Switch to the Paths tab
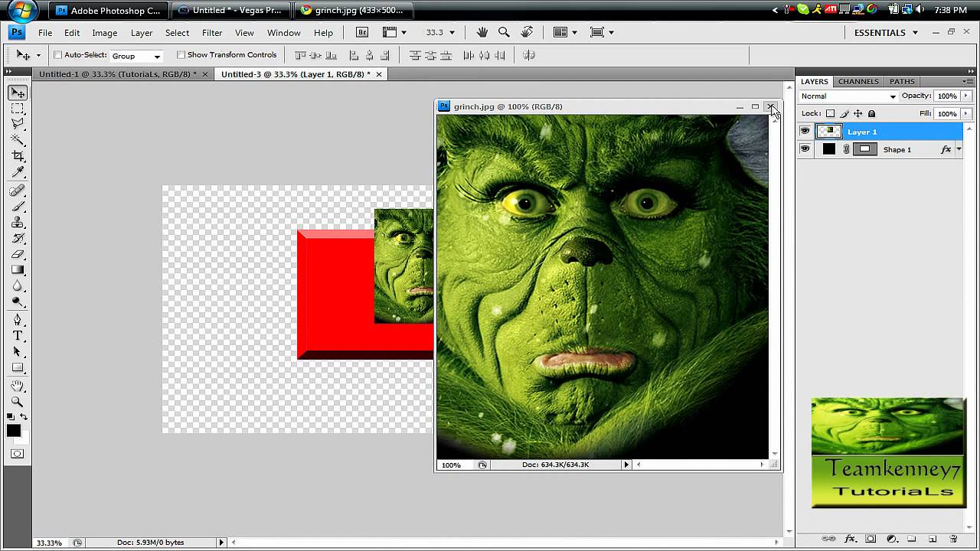980x551 pixels. click(902, 81)
